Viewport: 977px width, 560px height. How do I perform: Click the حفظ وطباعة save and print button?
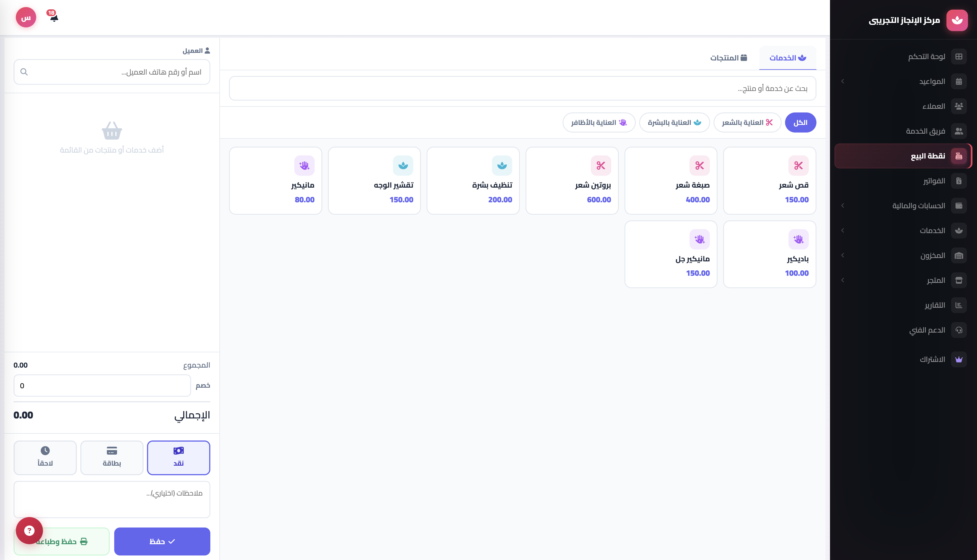point(62,541)
